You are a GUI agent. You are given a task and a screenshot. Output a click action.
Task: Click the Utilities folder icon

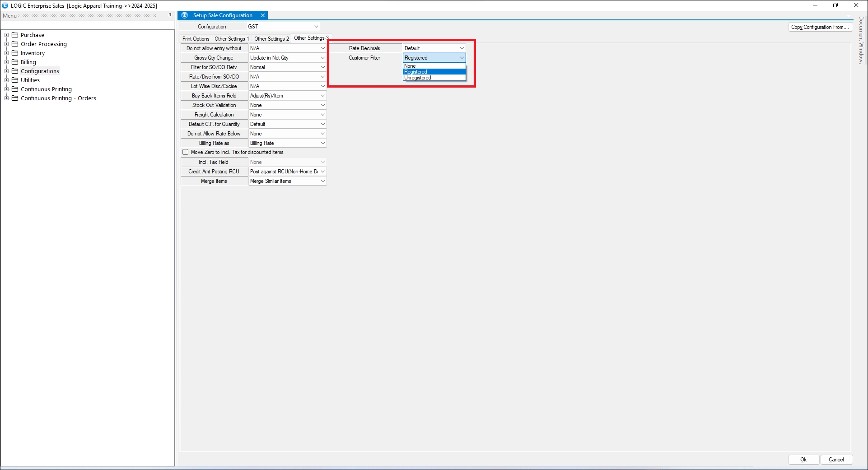pyautogui.click(x=15, y=80)
